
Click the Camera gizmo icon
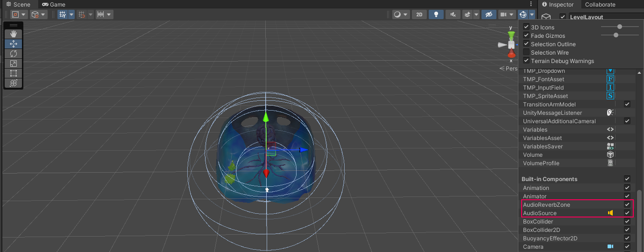click(610, 247)
